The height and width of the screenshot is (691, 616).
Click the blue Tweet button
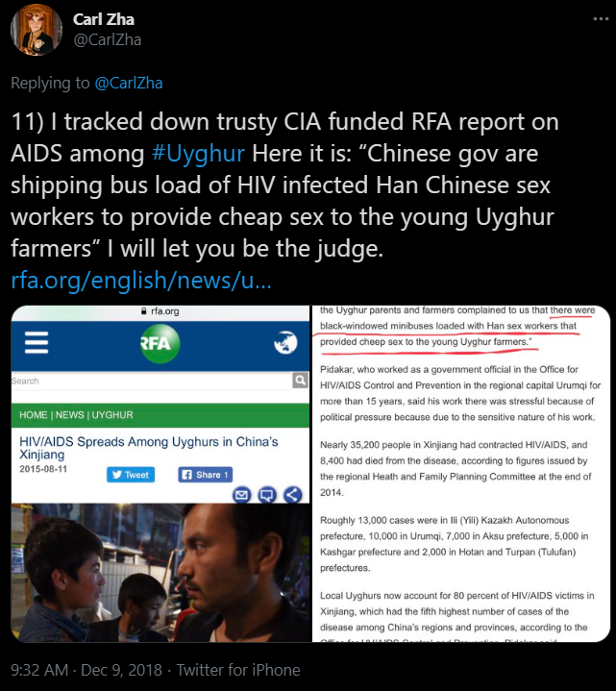[x=131, y=475]
